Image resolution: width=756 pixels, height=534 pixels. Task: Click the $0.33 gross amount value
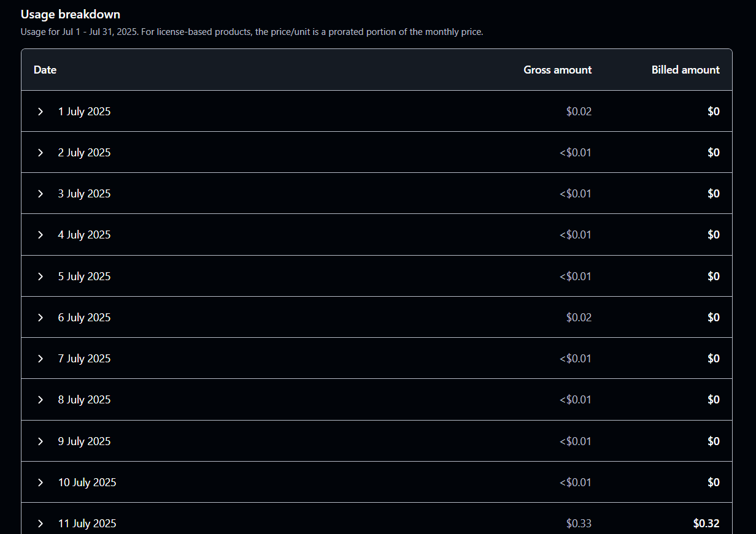579,524
